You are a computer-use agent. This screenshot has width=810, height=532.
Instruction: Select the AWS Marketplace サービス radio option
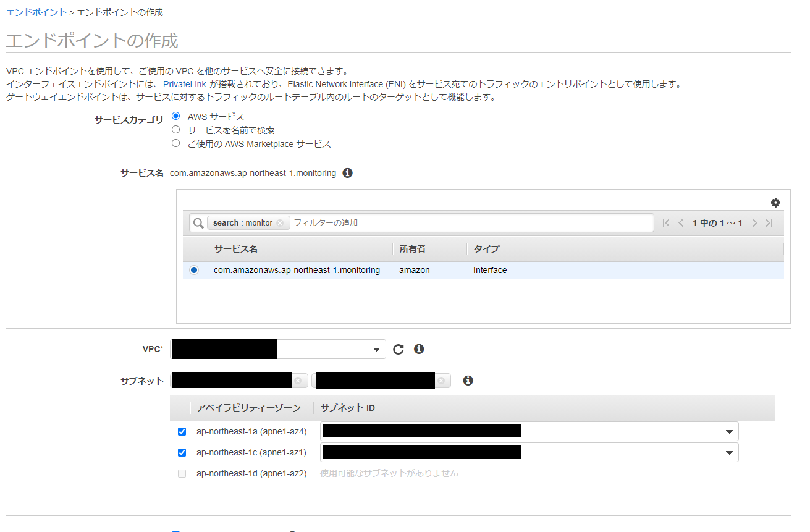(x=175, y=143)
